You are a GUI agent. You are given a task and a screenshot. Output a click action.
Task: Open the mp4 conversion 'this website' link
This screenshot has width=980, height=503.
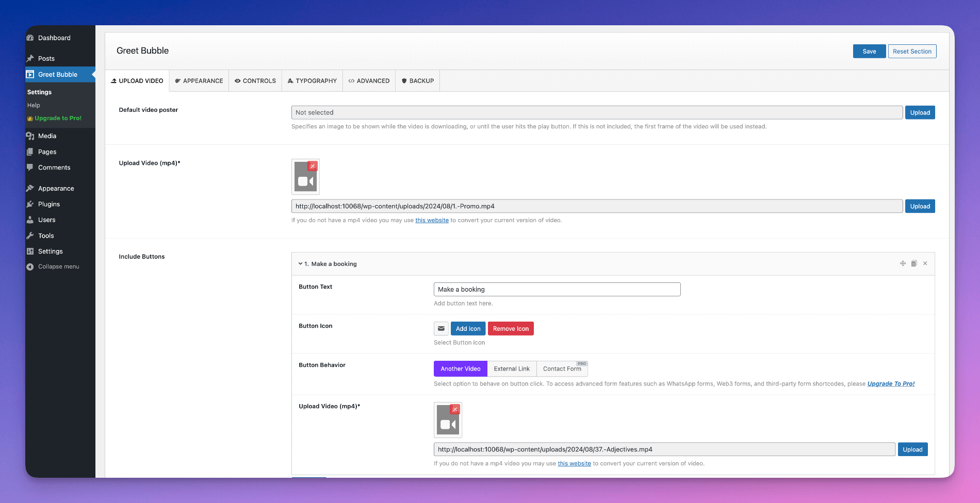tap(432, 220)
